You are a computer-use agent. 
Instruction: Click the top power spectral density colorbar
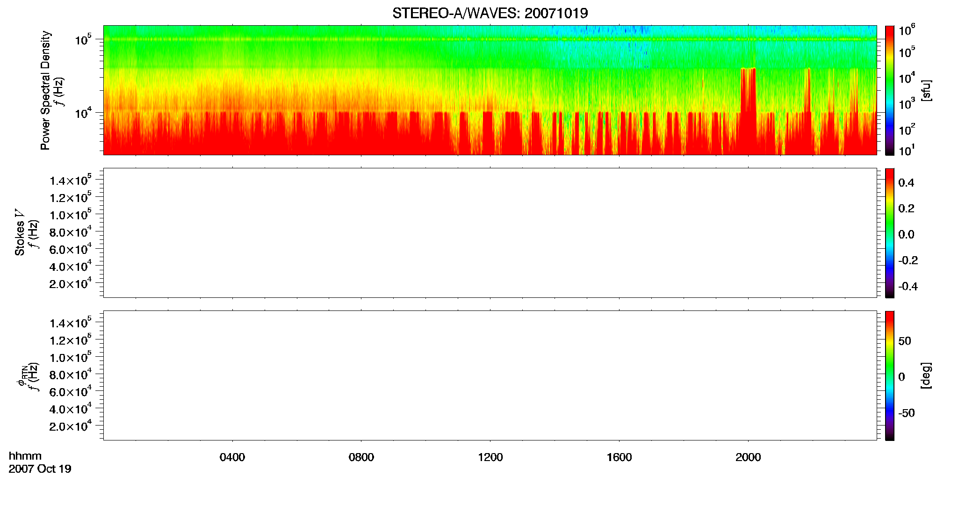pos(890,90)
